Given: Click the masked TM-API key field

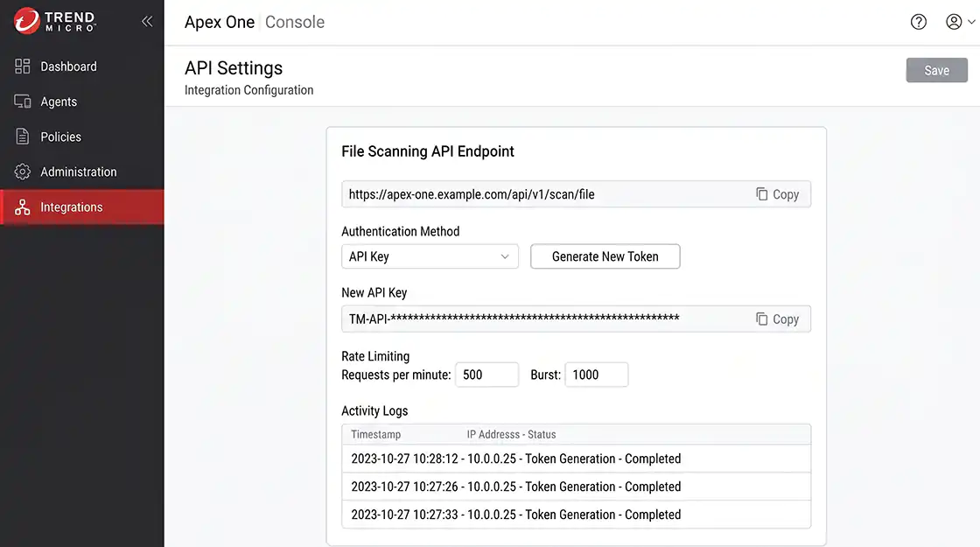Looking at the screenshot, I should 577,319.
